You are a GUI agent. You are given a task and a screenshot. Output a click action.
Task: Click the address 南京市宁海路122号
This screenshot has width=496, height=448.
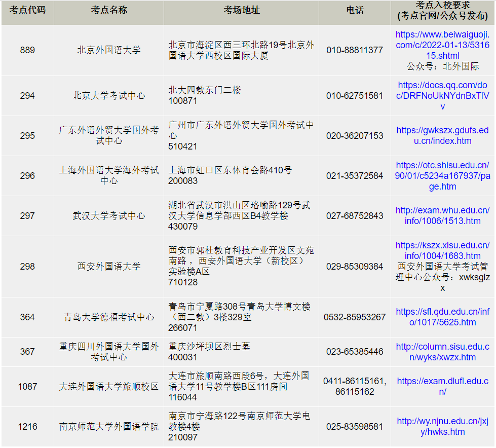[x=207, y=416]
